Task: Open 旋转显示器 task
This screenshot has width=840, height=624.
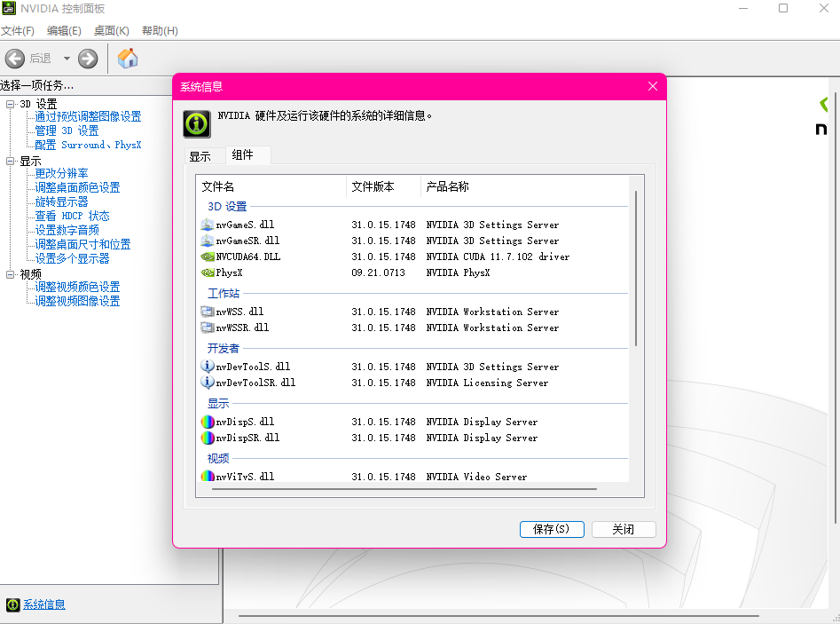Action: [61, 201]
